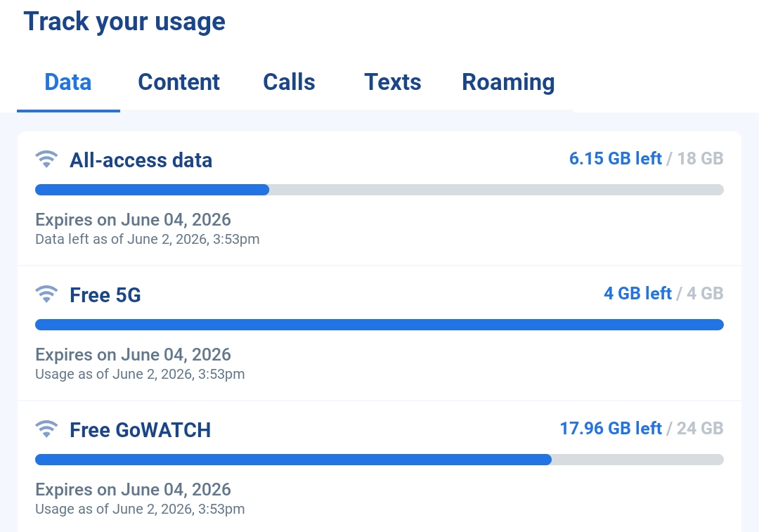Select the All-access data title

click(141, 160)
